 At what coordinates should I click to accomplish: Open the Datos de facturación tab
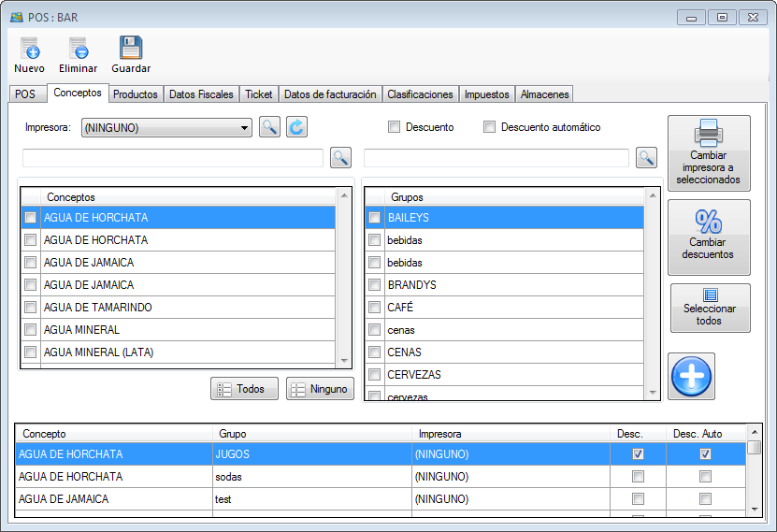[330, 94]
